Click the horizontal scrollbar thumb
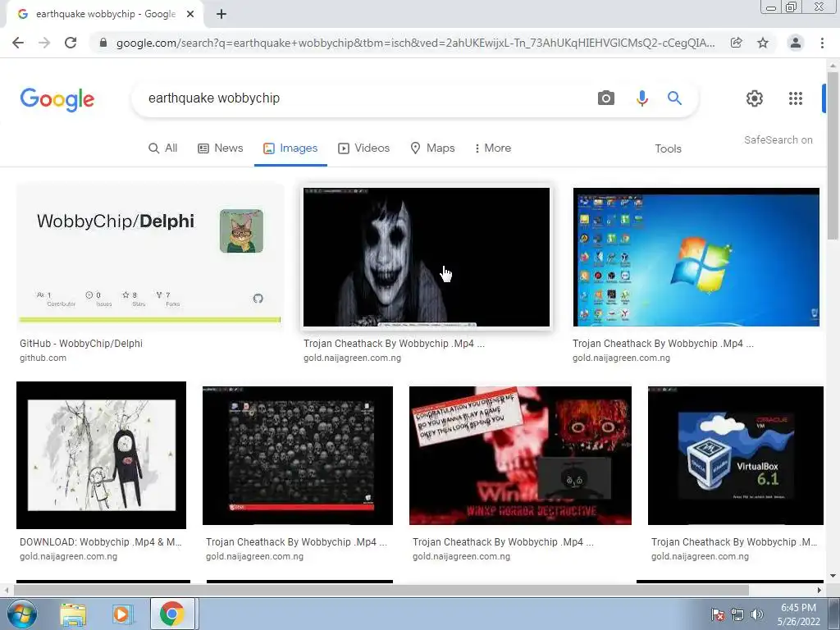Viewport: 840px width, 630px height. tap(381, 591)
